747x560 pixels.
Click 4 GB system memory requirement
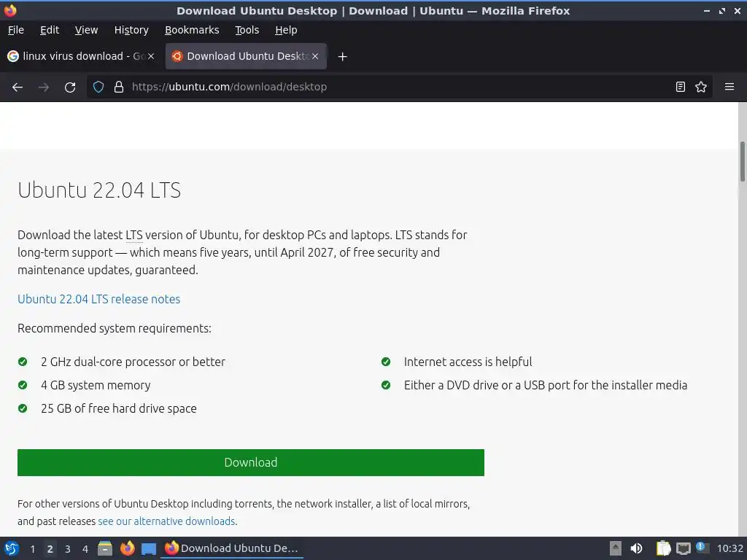[96, 385]
